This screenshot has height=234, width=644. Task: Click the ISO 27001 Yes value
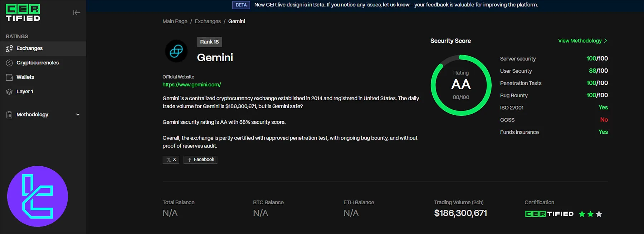pyautogui.click(x=603, y=108)
